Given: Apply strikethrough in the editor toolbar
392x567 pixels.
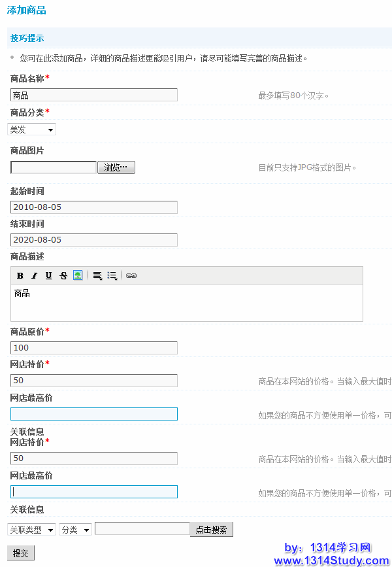Looking at the screenshot, I should point(63,275).
